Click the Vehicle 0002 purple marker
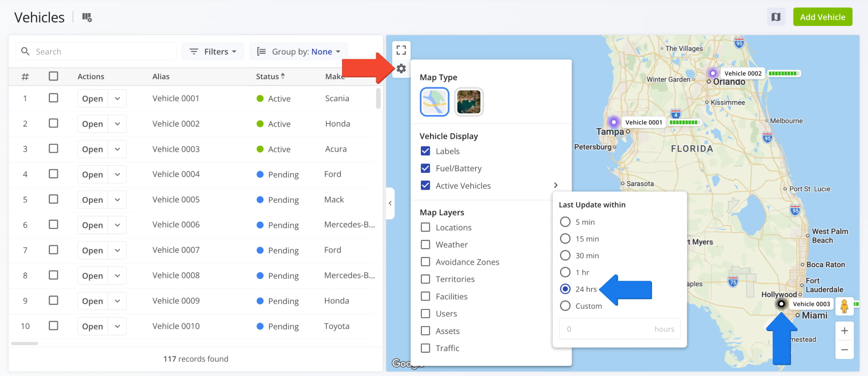 click(x=713, y=73)
